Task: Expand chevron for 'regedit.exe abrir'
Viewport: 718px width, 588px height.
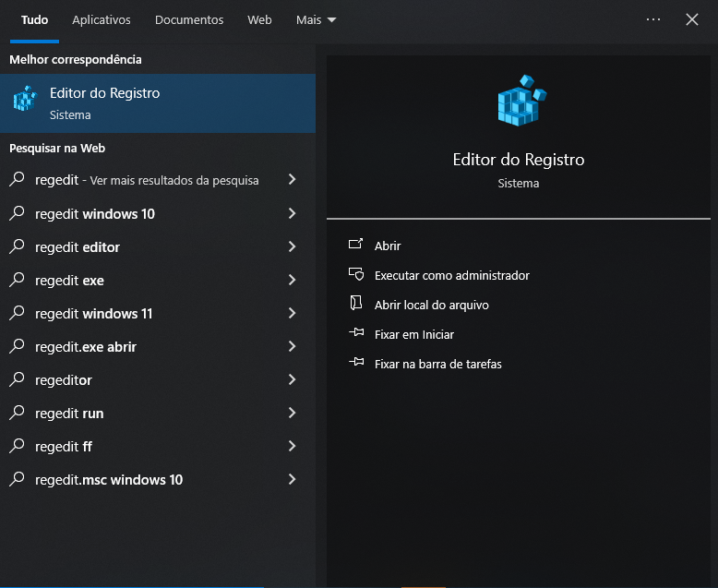Action: [293, 346]
